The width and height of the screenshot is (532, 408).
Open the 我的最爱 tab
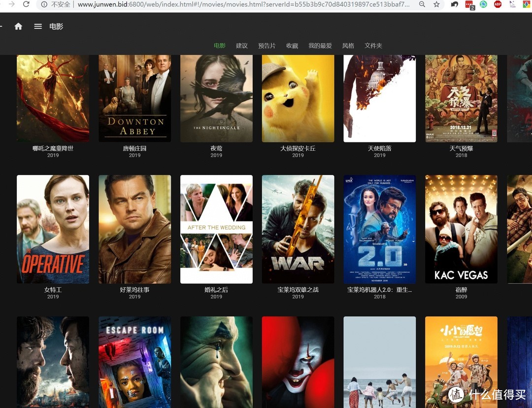(320, 45)
